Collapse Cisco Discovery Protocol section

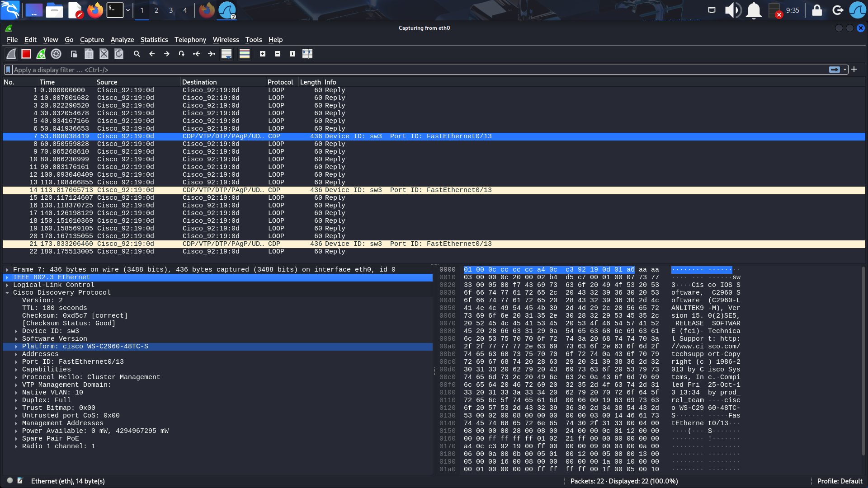tap(7, 293)
